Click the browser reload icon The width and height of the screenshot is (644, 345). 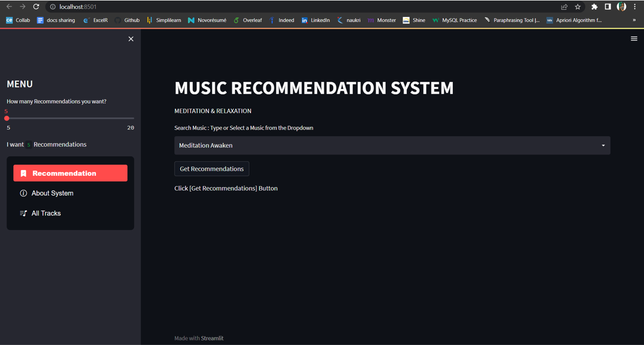pos(36,6)
